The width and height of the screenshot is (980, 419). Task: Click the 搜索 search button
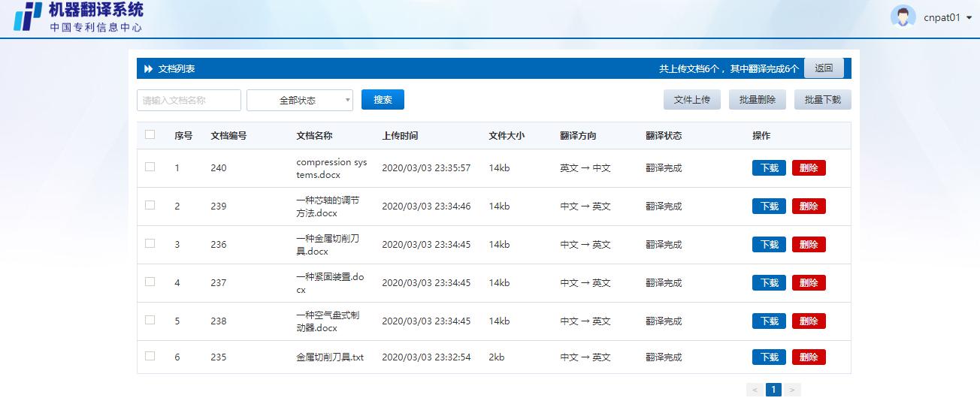(x=383, y=100)
